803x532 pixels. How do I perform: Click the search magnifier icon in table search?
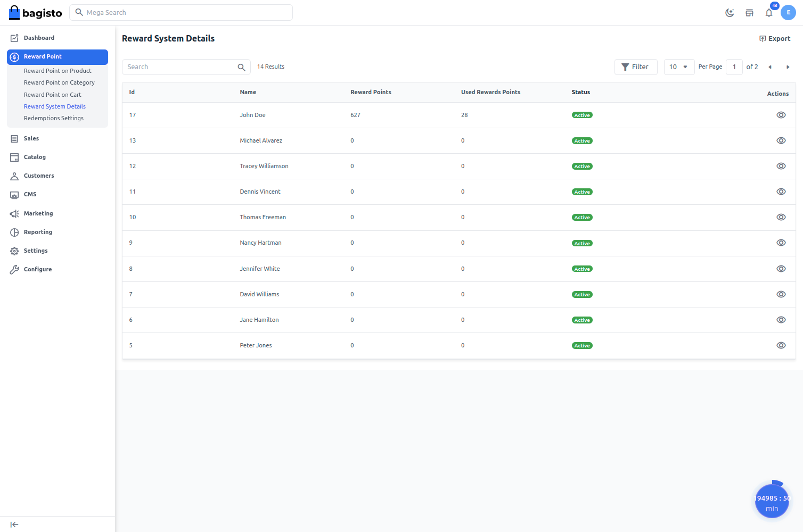(241, 67)
